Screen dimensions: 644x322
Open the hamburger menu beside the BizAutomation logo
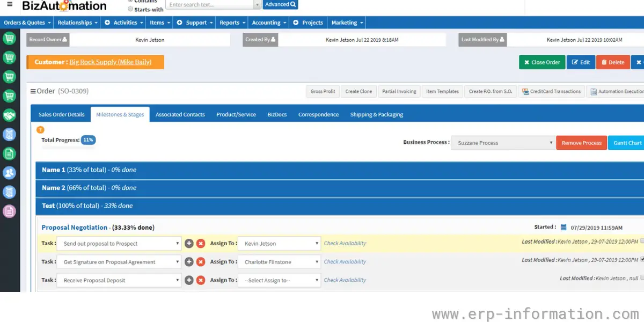coord(10,4)
